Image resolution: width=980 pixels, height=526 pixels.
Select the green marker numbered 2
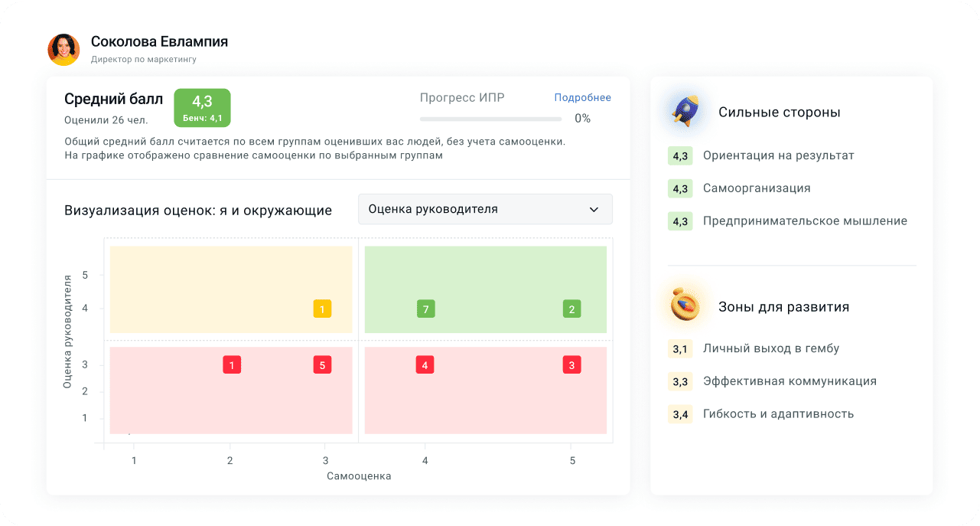[x=571, y=309]
